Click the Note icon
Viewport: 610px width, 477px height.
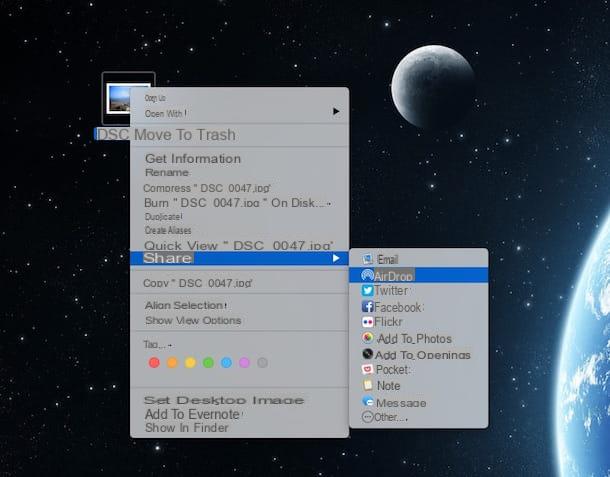[368, 385]
